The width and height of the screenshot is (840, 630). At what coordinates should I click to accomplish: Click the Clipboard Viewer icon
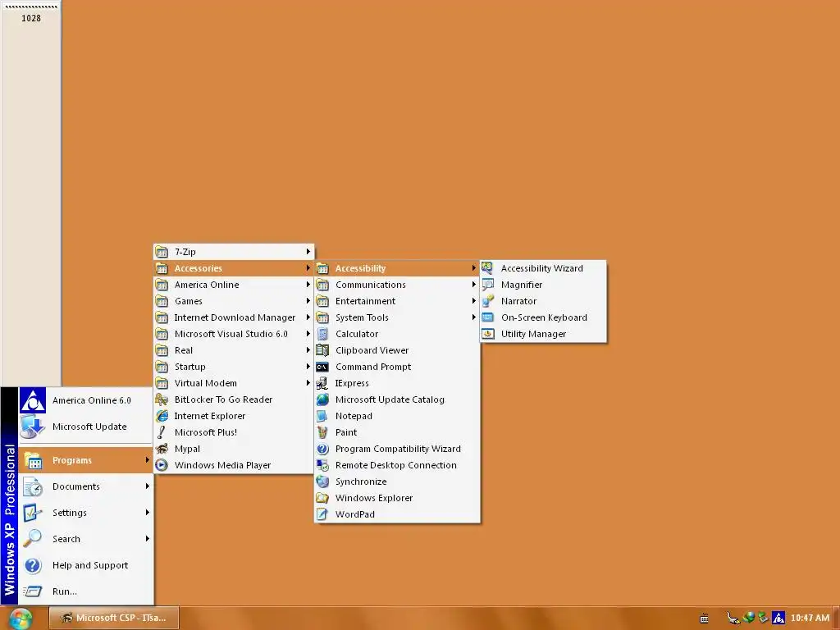coord(322,350)
